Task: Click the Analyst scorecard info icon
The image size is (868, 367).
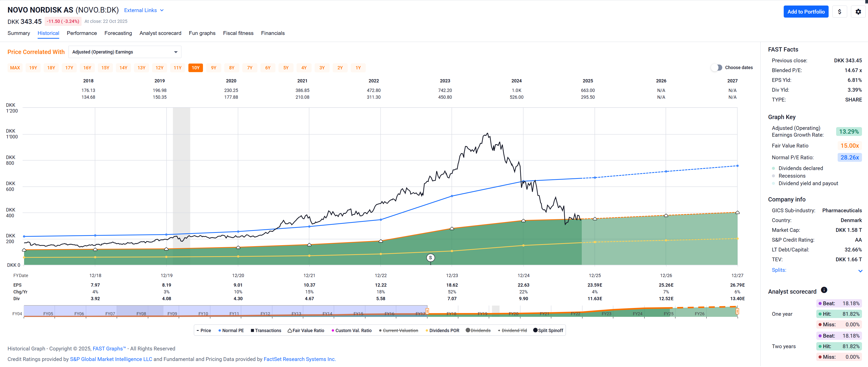Action: (x=824, y=290)
